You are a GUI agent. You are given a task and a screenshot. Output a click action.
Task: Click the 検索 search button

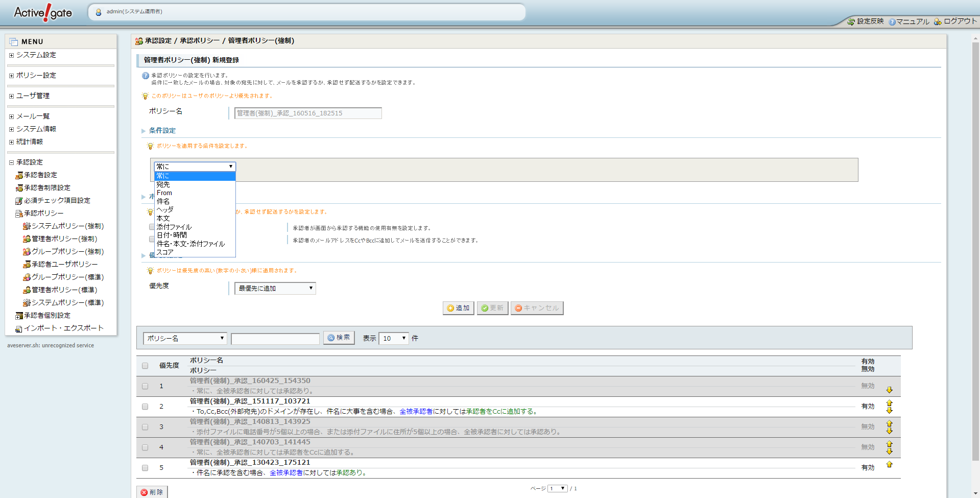click(x=339, y=338)
